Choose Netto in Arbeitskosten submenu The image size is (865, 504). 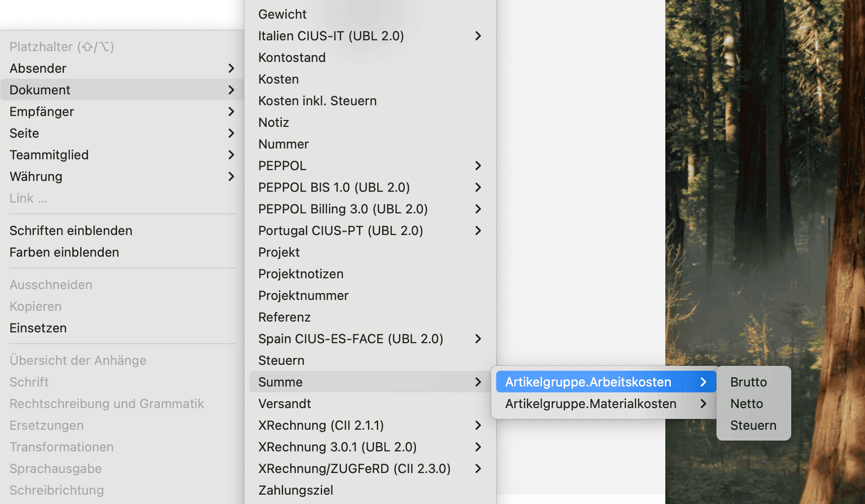[753, 404]
